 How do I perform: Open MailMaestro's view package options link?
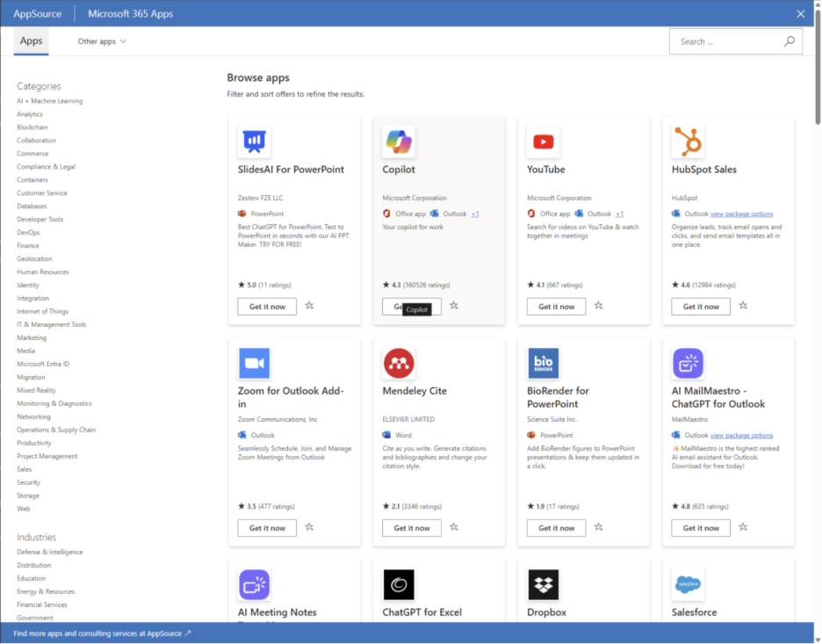[741, 435]
